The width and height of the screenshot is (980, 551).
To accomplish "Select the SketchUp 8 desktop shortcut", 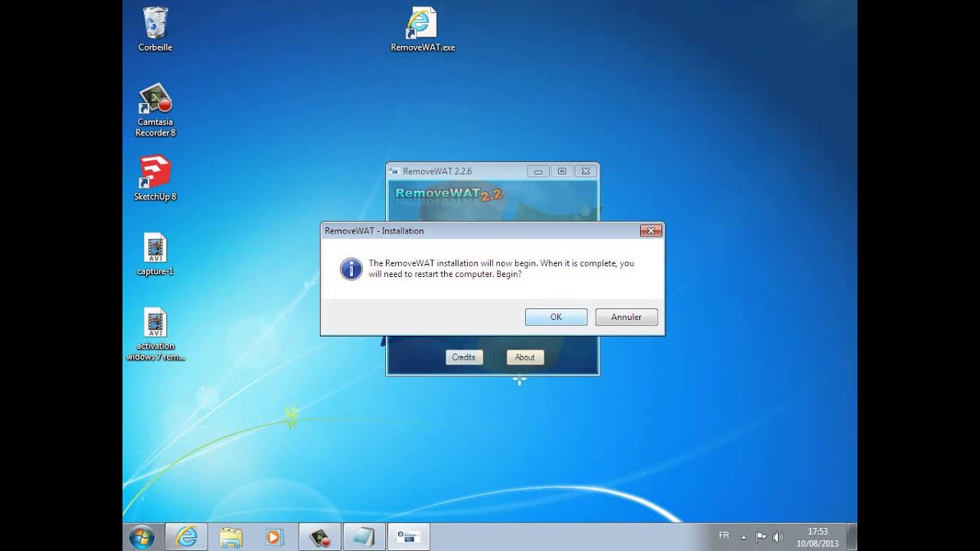I will coord(155,178).
